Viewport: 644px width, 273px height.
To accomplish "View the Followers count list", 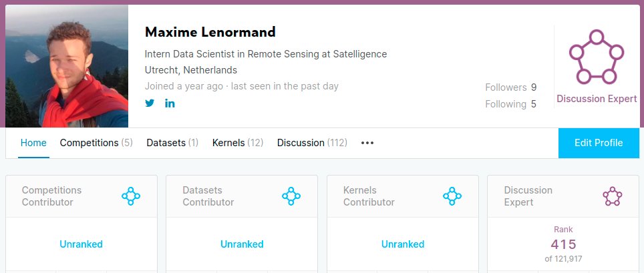I will [510, 87].
